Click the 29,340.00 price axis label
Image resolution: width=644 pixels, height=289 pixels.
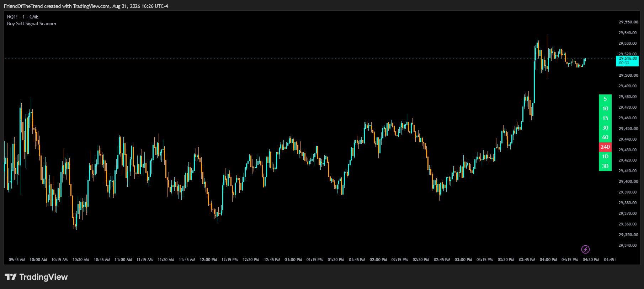(628, 245)
